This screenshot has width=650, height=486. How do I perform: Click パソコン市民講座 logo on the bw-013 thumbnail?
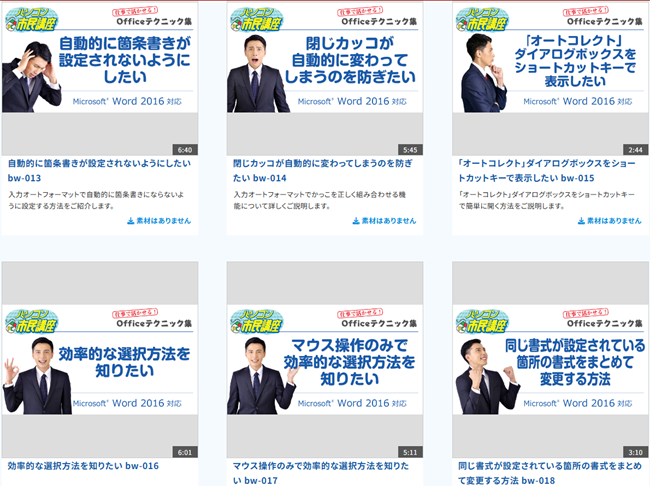tap(35, 19)
